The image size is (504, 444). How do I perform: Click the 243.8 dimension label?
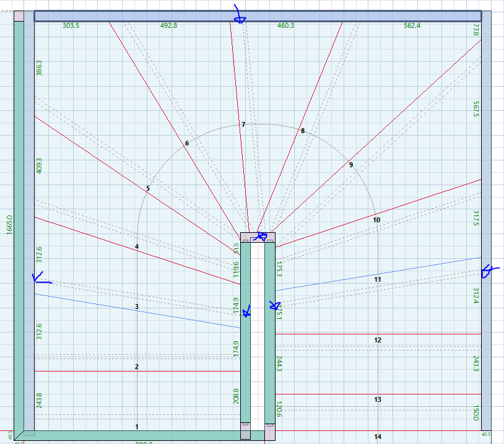(39, 401)
